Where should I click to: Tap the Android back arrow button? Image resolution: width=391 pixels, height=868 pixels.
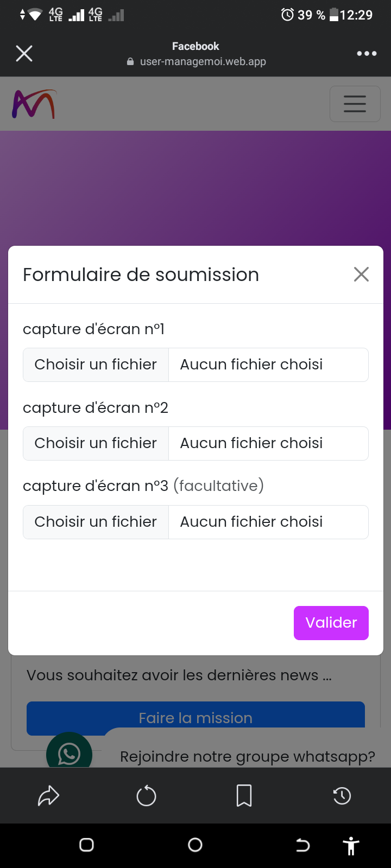(x=302, y=845)
